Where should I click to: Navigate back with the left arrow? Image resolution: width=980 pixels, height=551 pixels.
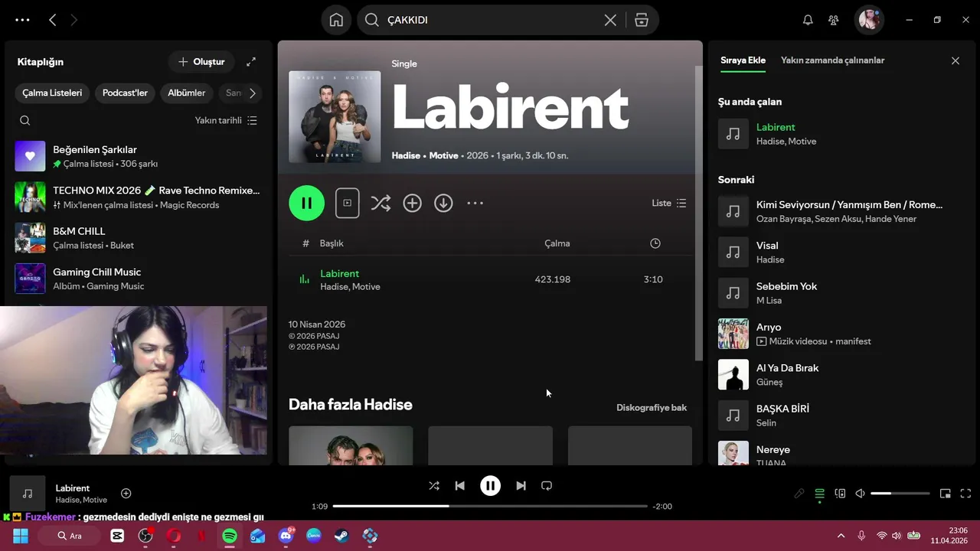coord(52,20)
